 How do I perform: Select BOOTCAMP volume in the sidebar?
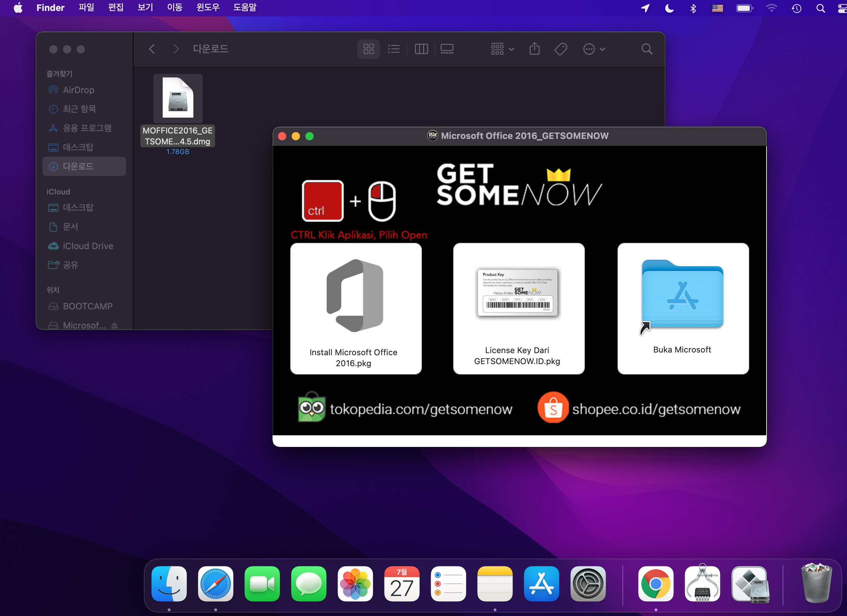tap(84, 306)
